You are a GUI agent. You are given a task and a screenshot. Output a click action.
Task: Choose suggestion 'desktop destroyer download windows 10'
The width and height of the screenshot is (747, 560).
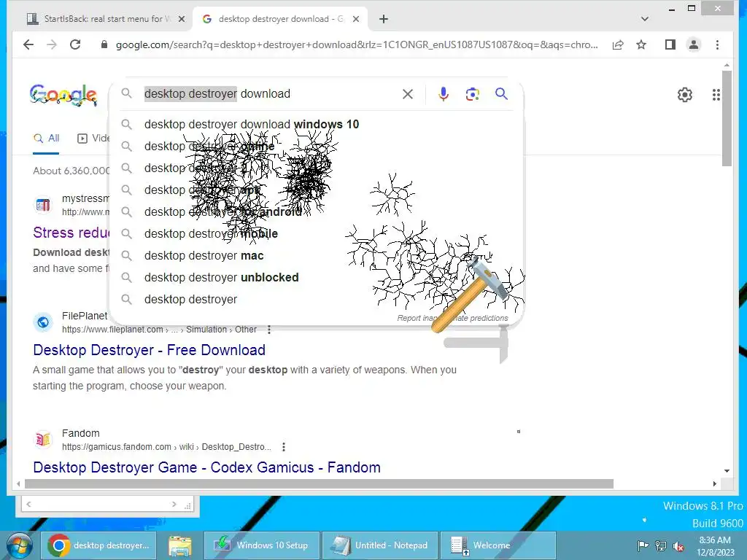252,124
